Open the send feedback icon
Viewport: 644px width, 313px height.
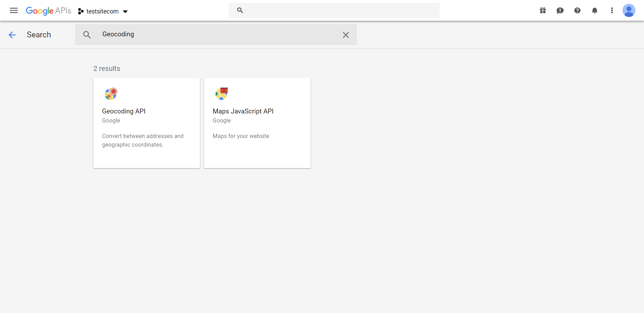(x=560, y=10)
